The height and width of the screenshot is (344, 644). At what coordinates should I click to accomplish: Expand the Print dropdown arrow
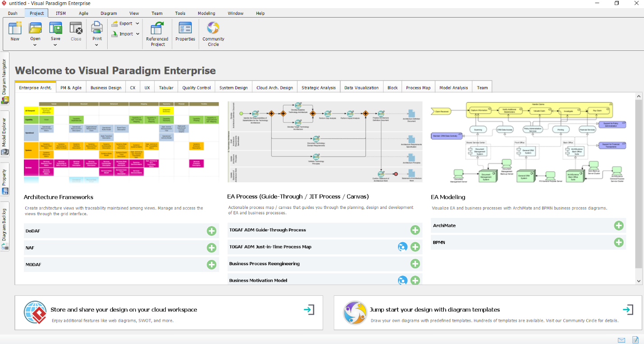pyautogui.click(x=97, y=45)
